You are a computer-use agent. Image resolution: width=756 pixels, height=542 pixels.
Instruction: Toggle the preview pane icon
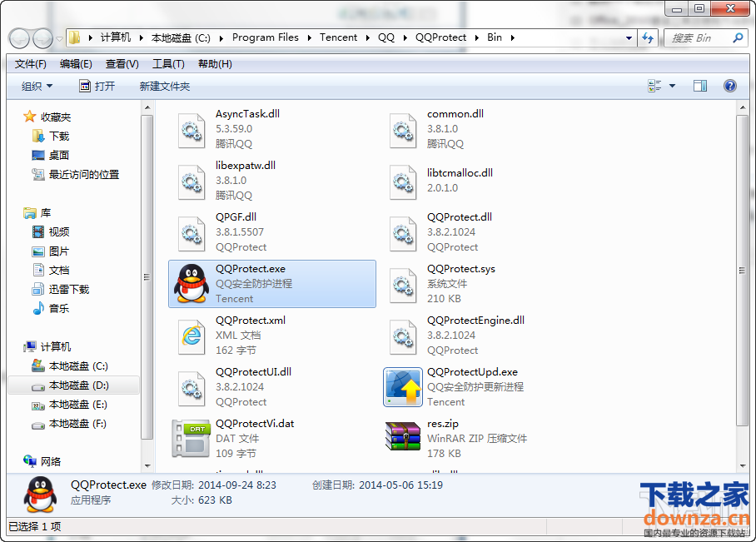700,86
